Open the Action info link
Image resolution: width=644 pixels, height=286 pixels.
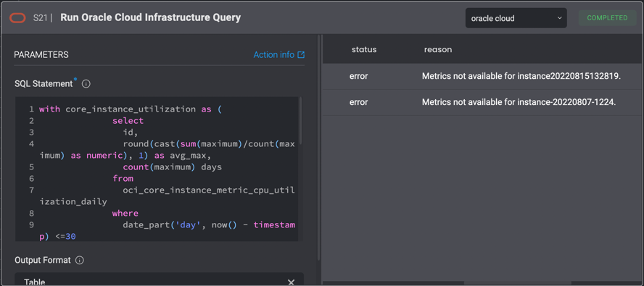(x=274, y=54)
